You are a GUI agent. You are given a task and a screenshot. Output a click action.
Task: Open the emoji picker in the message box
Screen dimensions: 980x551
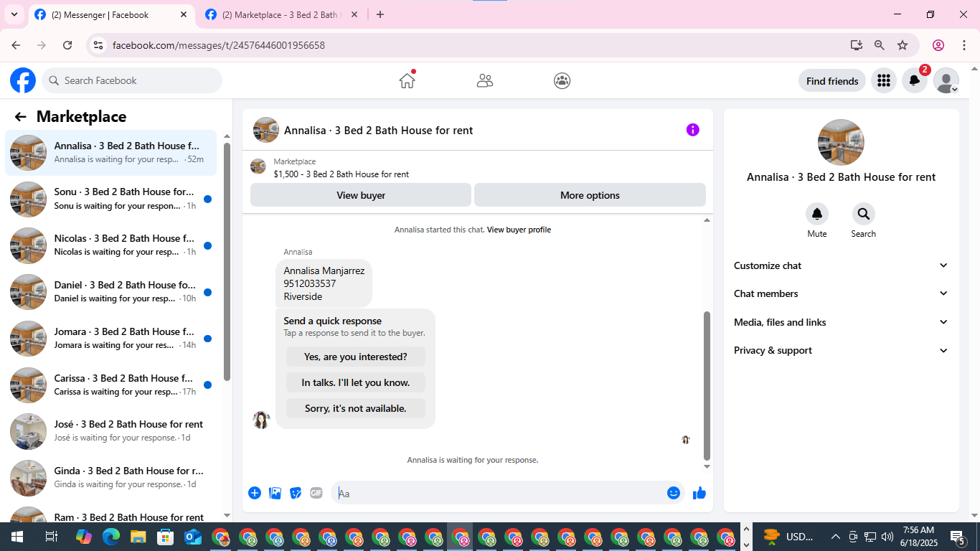pos(674,493)
